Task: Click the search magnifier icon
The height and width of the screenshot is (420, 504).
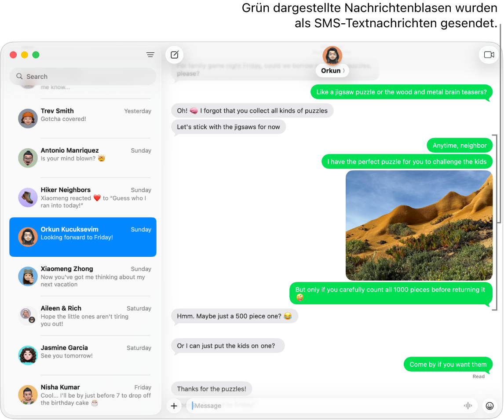Action: 19,76
